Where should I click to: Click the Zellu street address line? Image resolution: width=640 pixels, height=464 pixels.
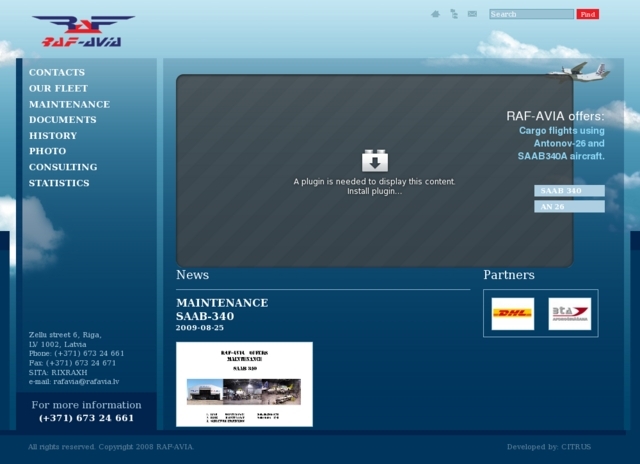tap(65, 335)
